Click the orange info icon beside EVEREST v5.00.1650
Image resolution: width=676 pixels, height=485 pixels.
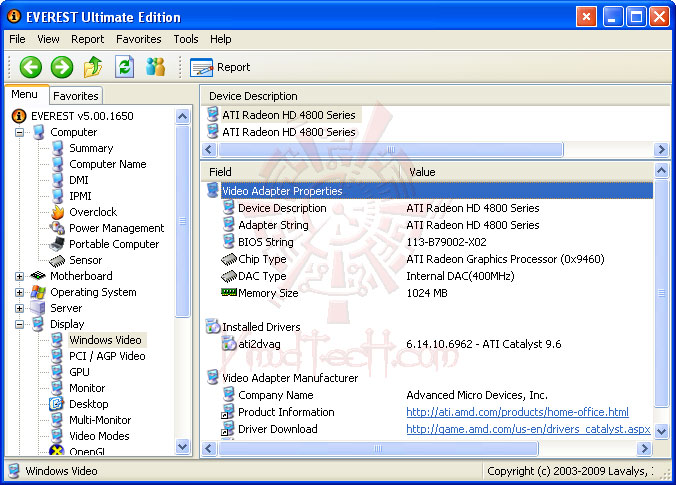(19, 116)
